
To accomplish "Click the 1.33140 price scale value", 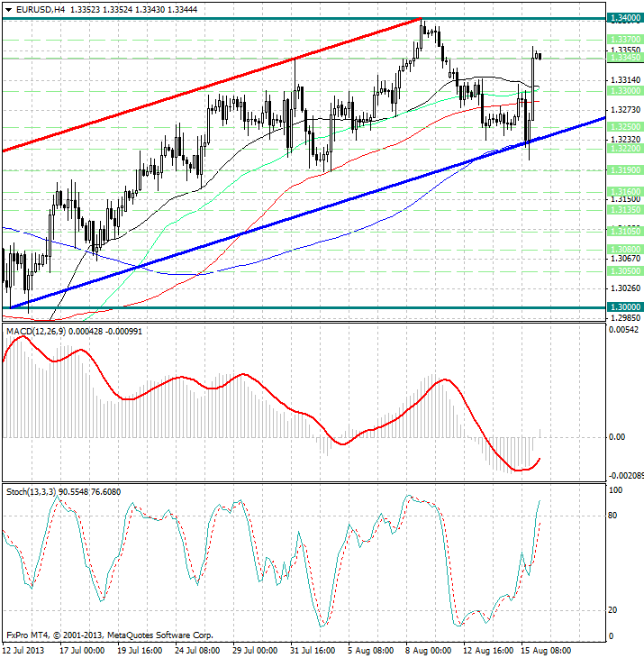I will (626, 79).
